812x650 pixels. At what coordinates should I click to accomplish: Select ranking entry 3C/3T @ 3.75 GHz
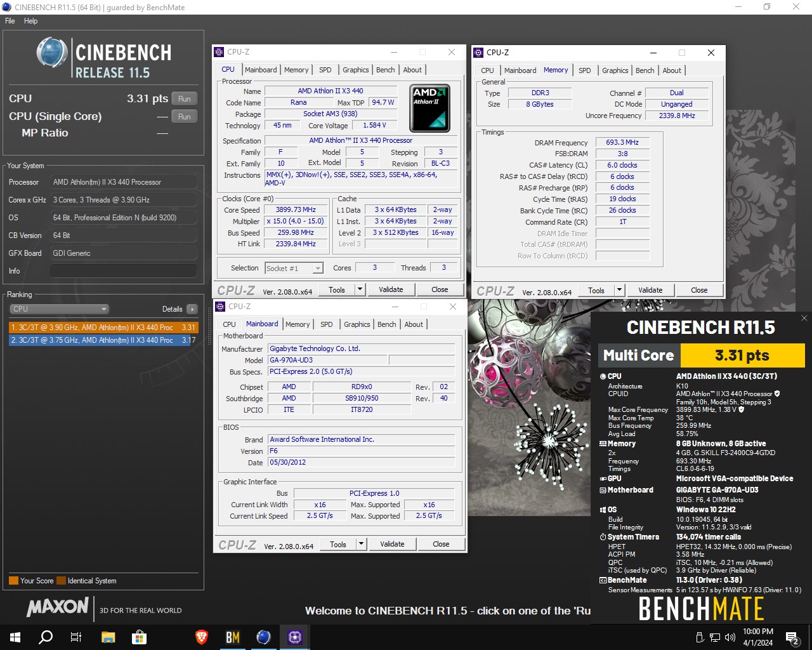[103, 340]
